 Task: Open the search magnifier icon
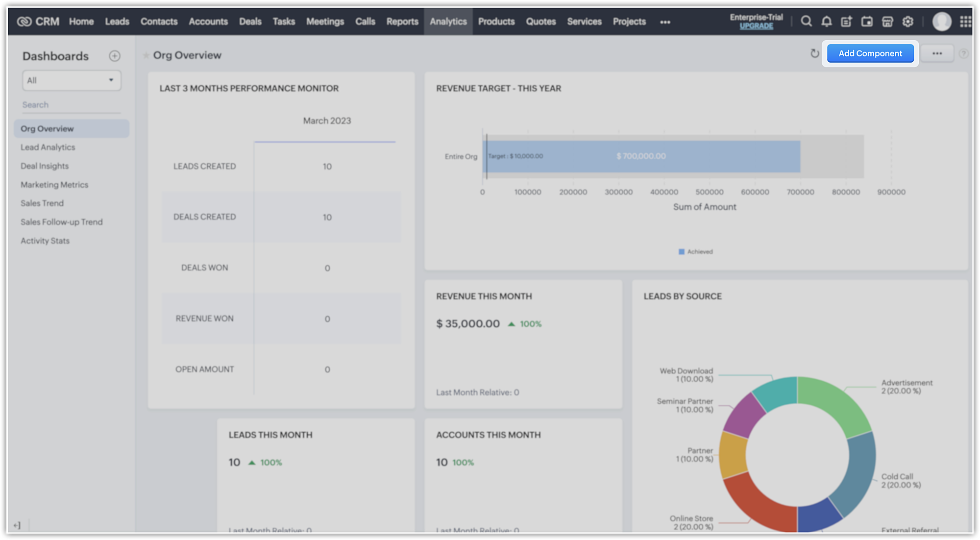[806, 22]
